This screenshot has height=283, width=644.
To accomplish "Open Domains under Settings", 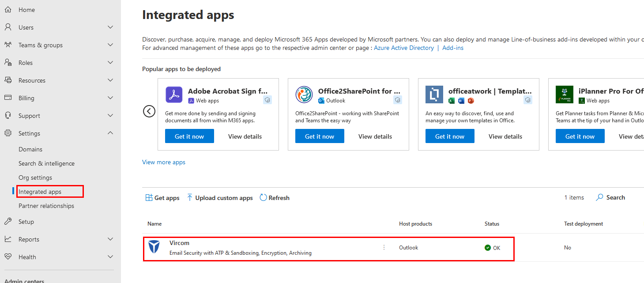I will tap(30, 149).
